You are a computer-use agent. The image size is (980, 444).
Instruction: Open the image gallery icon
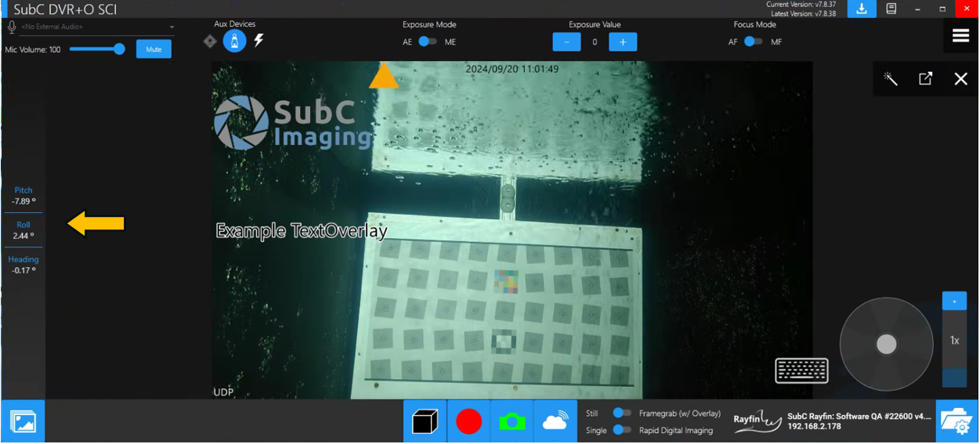[x=23, y=422]
